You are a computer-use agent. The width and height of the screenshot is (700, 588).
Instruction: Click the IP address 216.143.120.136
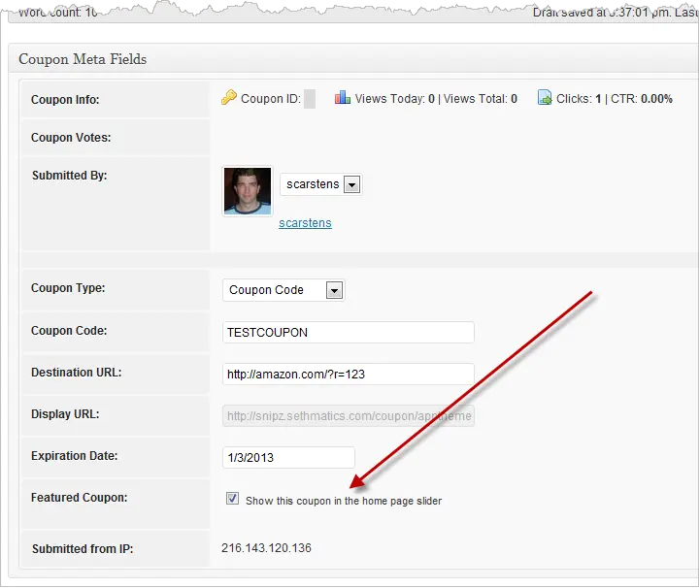267,548
